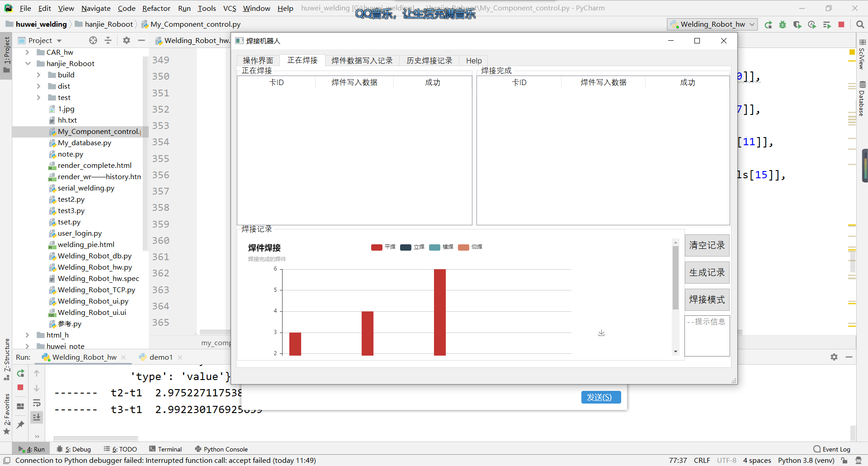The height and width of the screenshot is (466, 868).
Task: Expand the html_h folder
Action: click(28, 335)
